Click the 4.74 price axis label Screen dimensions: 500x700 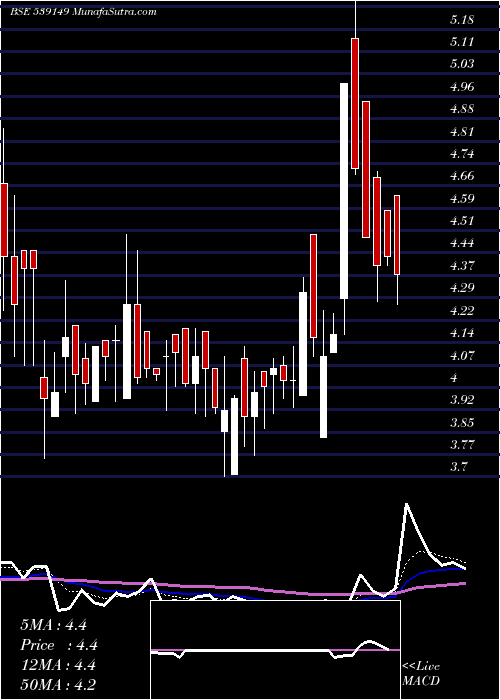tap(462, 154)
